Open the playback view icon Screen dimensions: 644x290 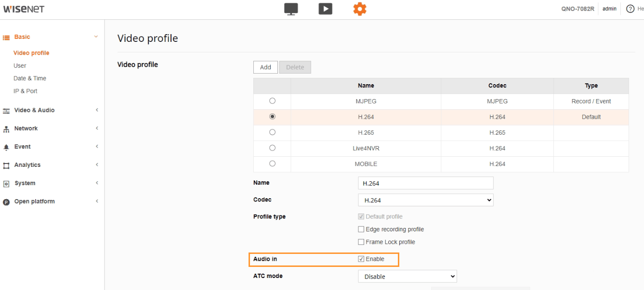326,9
